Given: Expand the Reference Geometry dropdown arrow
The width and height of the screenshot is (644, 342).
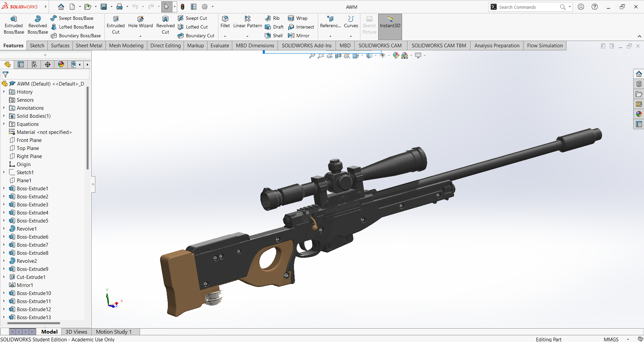Looking at the screenshot, I should click(330, 36).
